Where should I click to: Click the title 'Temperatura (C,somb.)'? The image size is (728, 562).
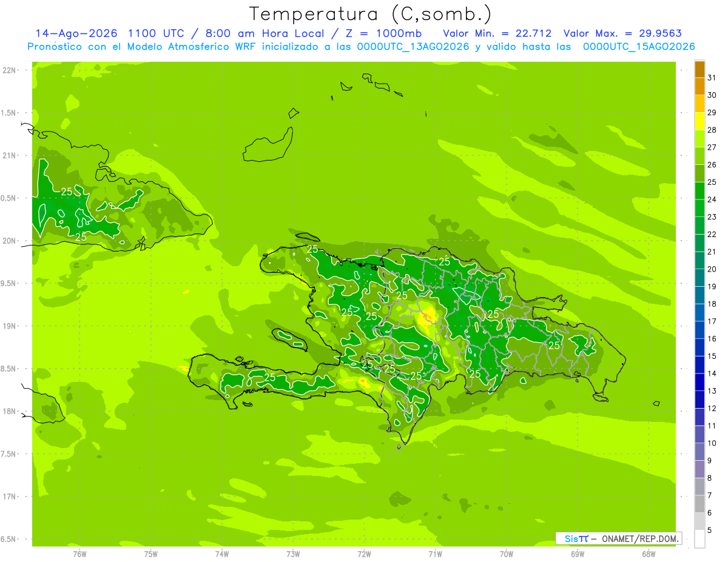click(x=371, y=14)
